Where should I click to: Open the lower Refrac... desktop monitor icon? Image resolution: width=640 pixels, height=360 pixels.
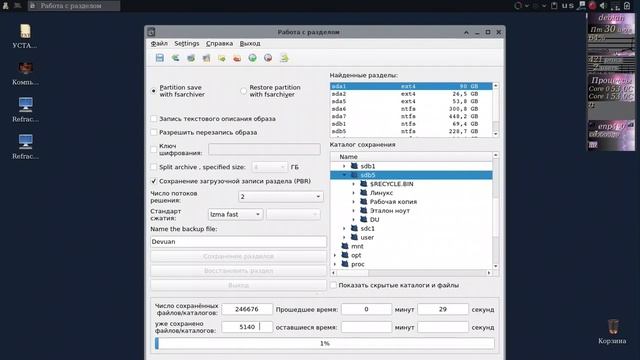tap(25, 142)
